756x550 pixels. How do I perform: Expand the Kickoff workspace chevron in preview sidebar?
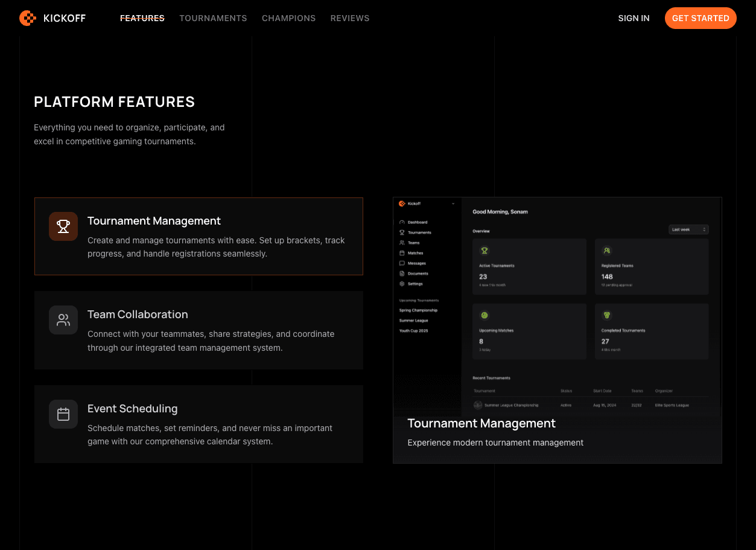(x=453, y=204)
